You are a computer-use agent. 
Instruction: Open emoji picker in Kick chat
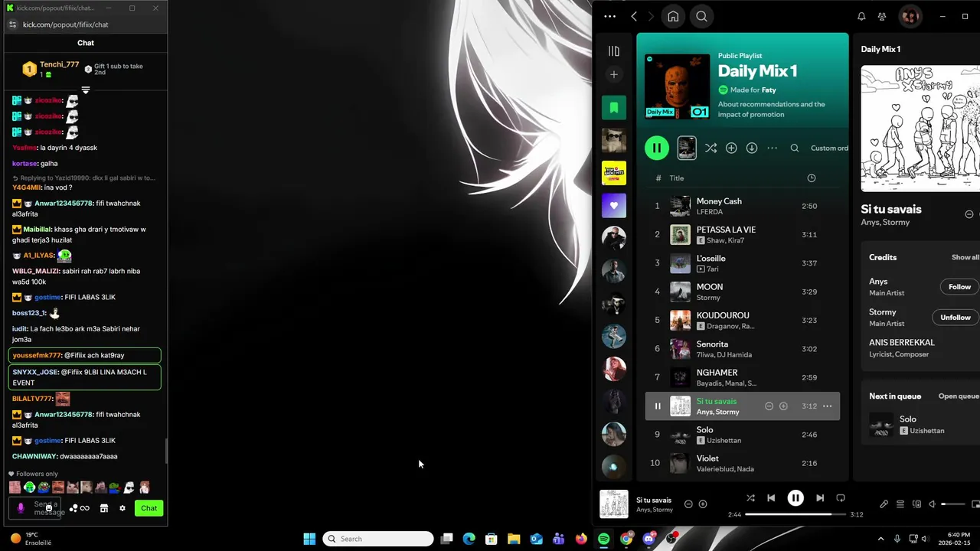(x=49, y=508)
